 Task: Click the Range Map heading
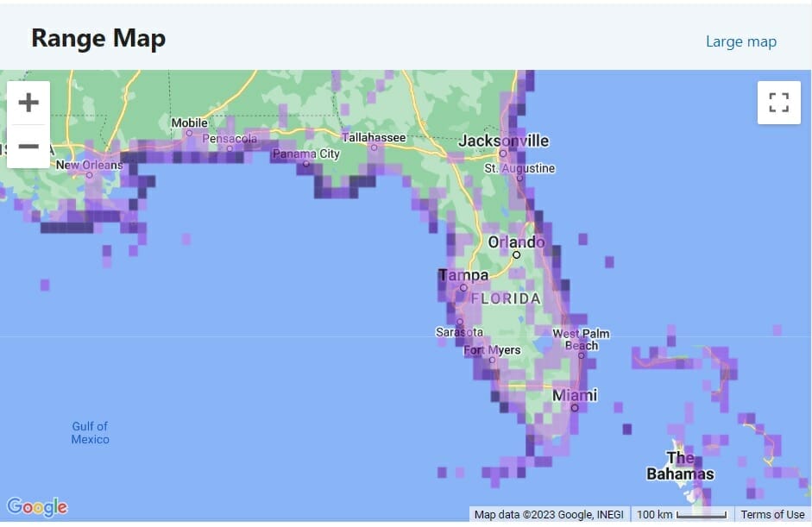click(98, 38)
